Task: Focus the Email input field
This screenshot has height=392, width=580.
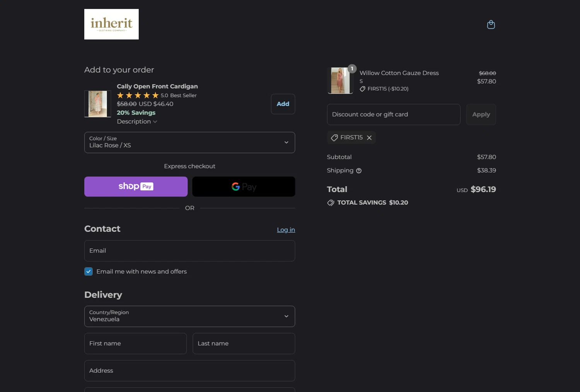Action: point(189,251)
